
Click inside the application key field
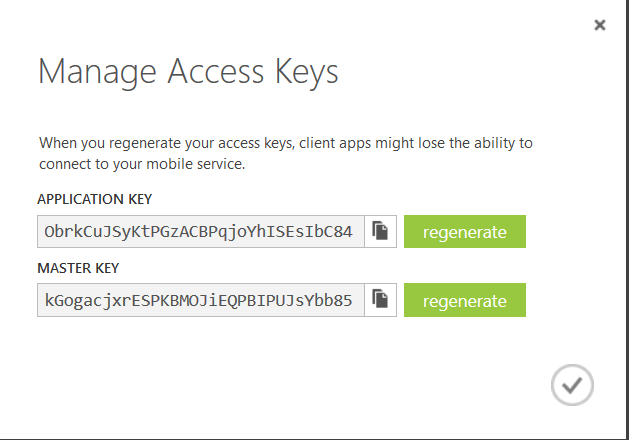200,232
